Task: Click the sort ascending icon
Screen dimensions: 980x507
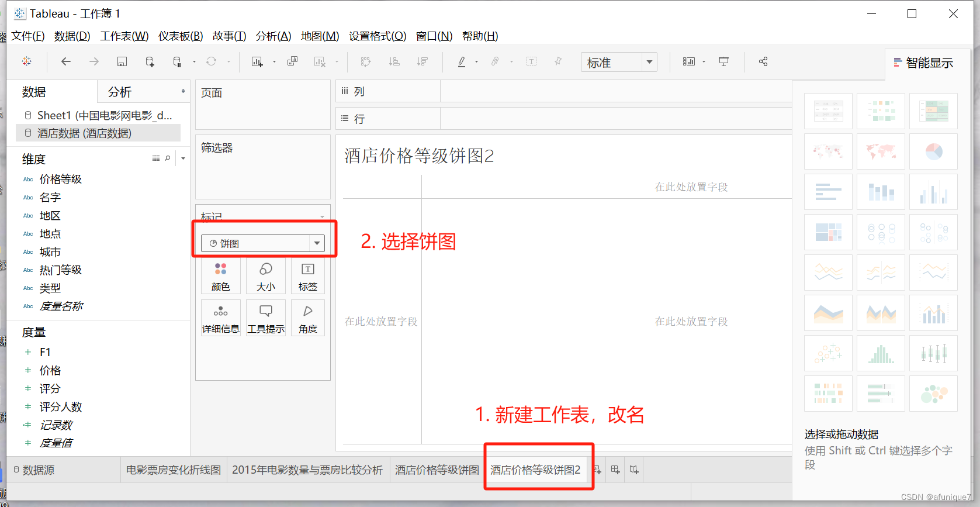Action: [394, 61]
